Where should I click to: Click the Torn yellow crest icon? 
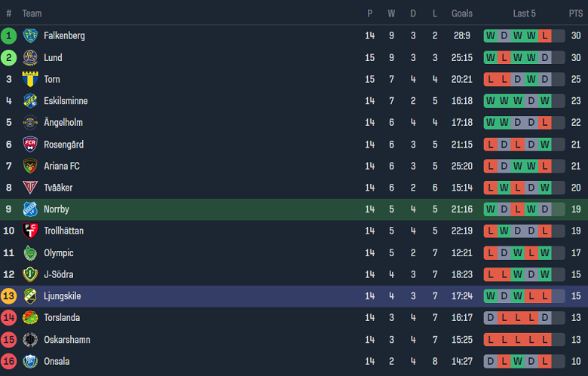[30, 79]
